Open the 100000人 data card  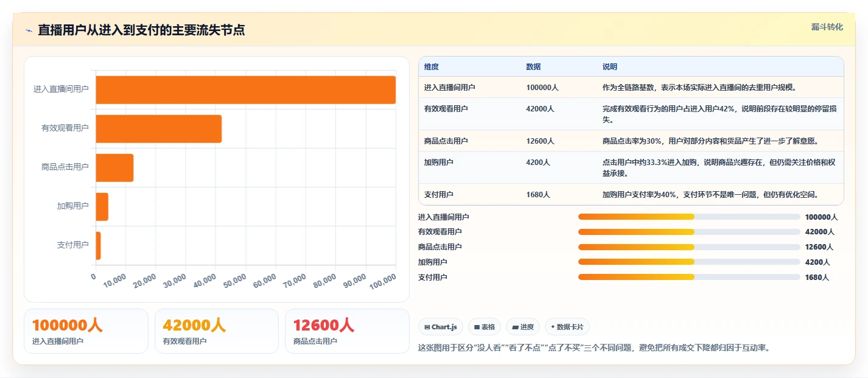click(x=86, y=331)
